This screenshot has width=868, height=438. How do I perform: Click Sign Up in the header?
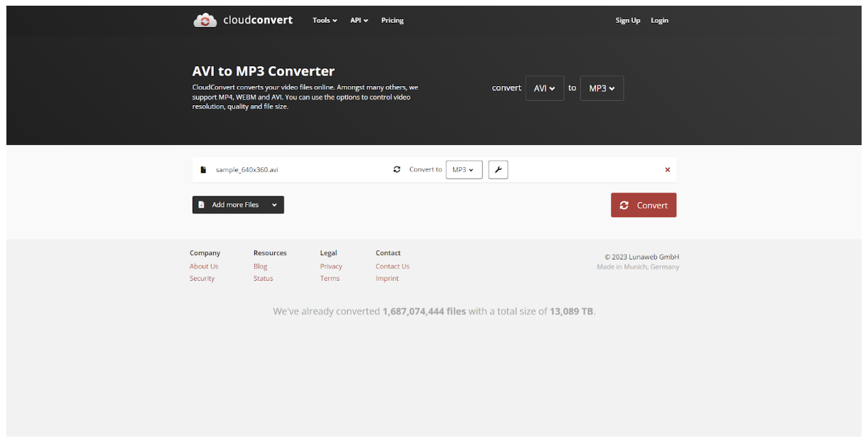coord(628,20)
